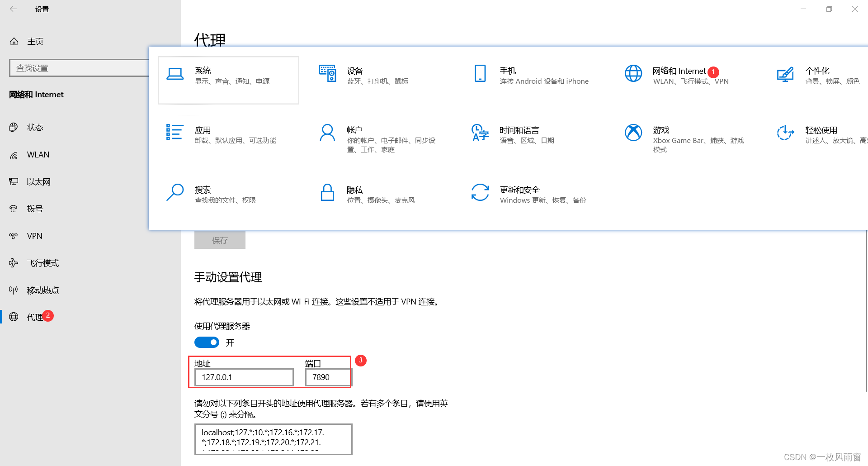Open 时间和语言 Time & Language icon

click(480, 133)
